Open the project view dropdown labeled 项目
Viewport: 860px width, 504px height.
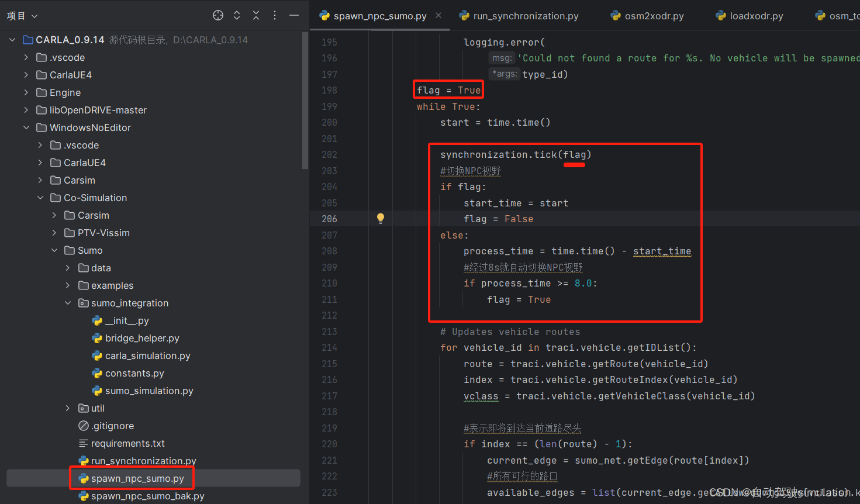(22, 16)
